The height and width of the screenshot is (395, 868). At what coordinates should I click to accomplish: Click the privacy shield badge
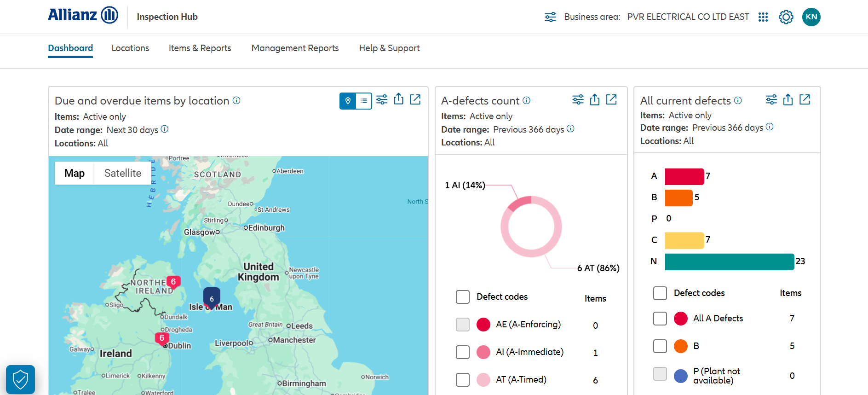pos(21,379)
